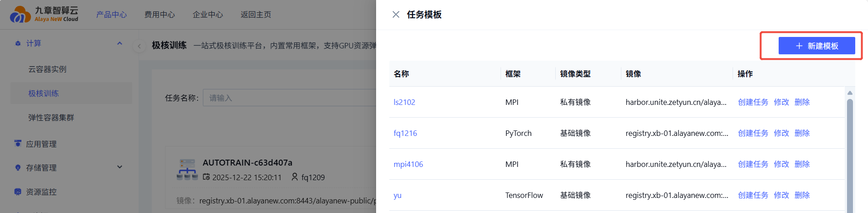Click the template table vertical scrollbar
Screen dimensions: 868x213
click(x=850, y=151)
